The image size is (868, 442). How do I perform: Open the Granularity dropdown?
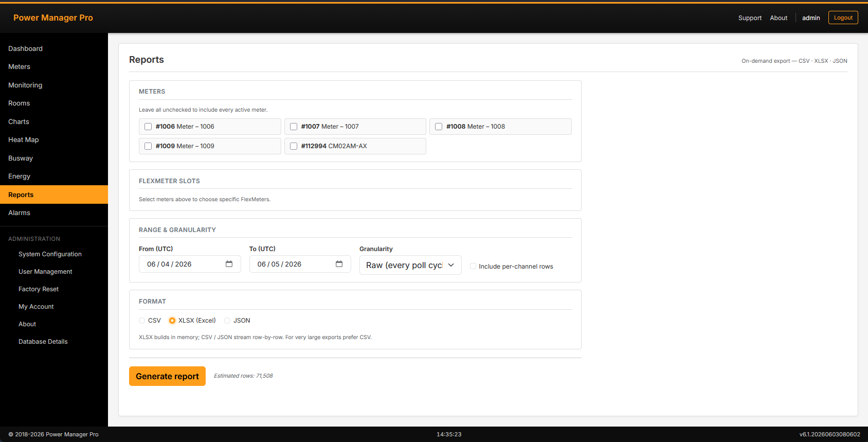410,265
